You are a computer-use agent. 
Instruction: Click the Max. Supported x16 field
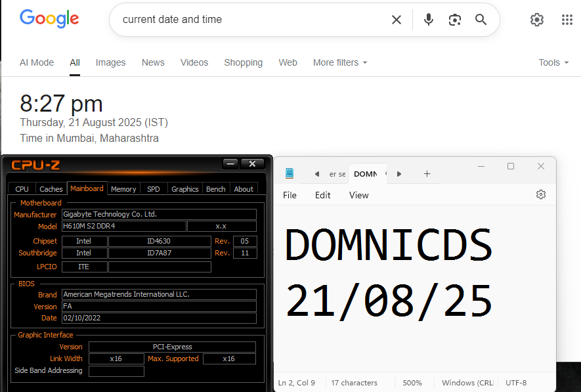point(229,359)
